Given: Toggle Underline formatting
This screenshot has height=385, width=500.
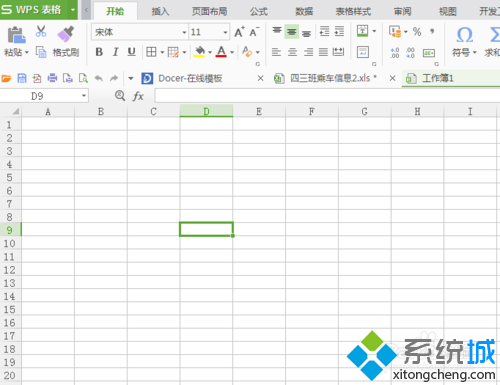Looking at the screenshot, I should (x=131, y=52).
